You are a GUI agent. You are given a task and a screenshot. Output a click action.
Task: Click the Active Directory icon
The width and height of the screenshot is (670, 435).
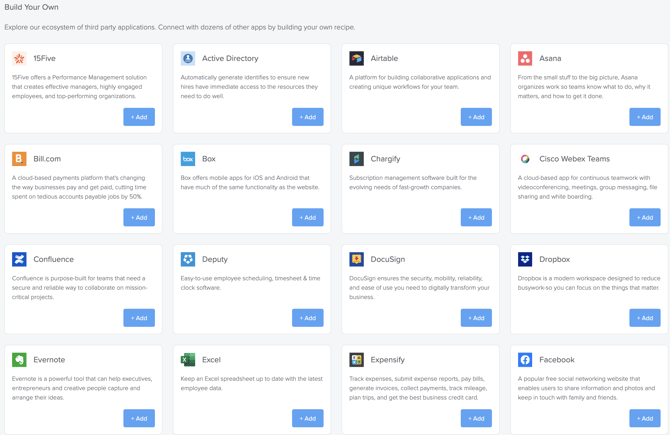[x=188, y=58]
